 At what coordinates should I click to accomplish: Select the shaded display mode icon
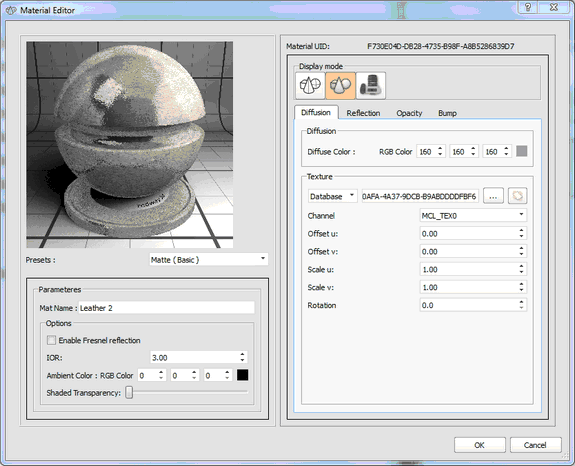pyautogui.click(x=340, y=86)
